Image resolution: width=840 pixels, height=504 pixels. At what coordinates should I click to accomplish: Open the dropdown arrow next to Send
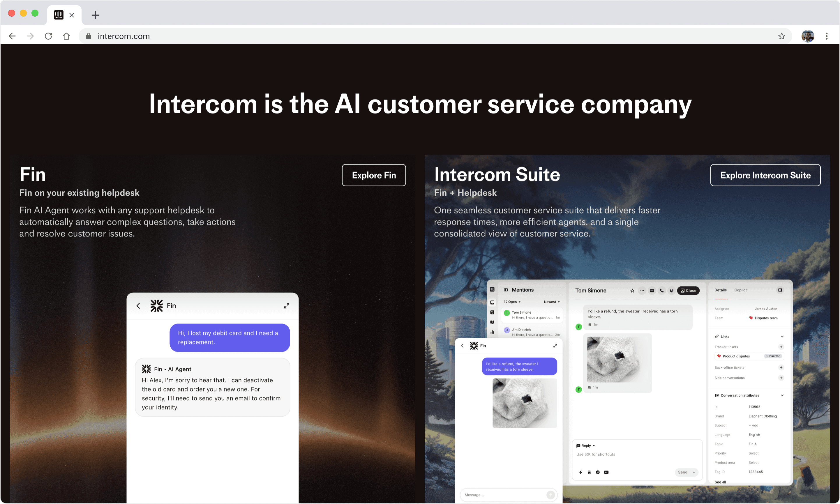click(693, 473)
